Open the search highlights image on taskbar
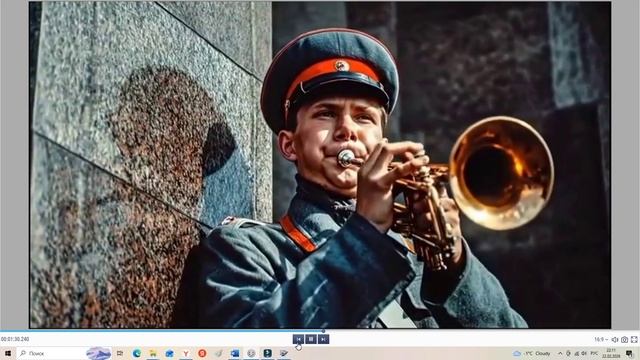 [99, 353]
